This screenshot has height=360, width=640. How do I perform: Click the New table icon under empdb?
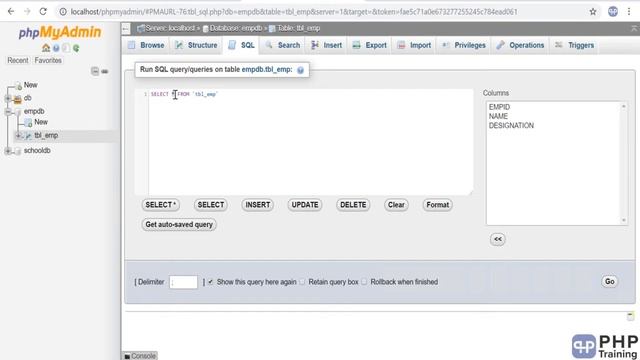tap(28, 122)
